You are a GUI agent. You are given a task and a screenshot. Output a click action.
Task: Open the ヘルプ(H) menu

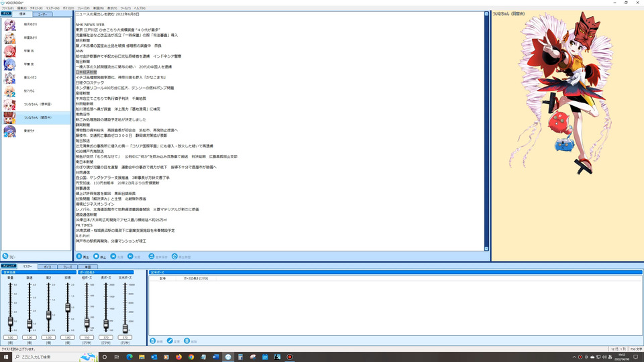tap(140, 8)
